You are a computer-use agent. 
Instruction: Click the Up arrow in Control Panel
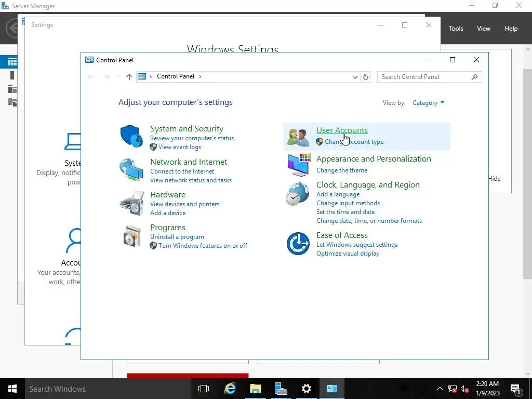[129, 77]
